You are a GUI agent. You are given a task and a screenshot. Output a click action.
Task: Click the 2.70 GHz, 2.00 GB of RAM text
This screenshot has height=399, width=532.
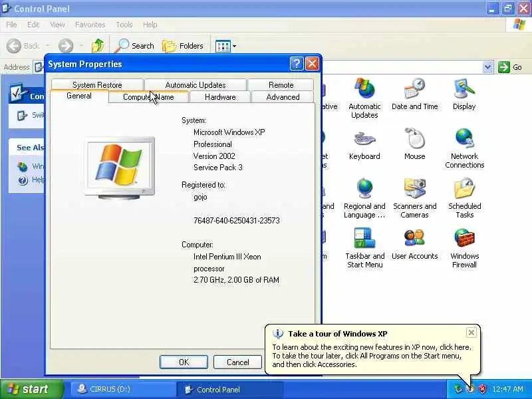[x=236, y=280]
